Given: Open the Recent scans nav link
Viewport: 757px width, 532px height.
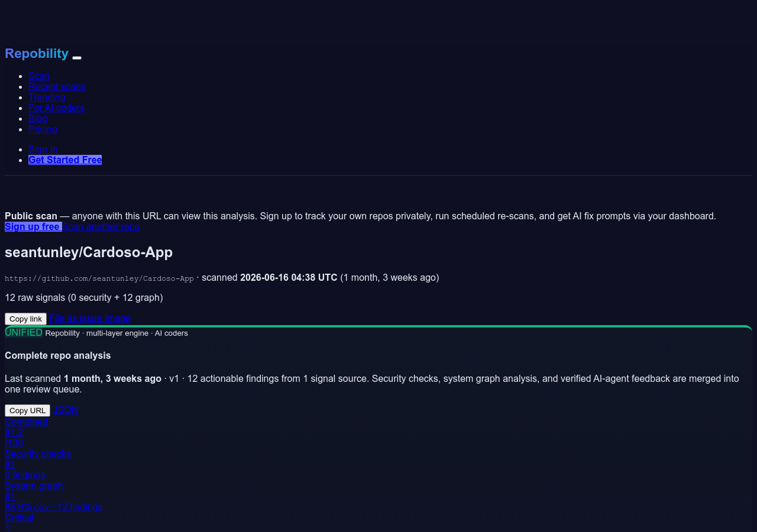Looking at the screenshot, I should pyautogui.click(x=57, y=86).
